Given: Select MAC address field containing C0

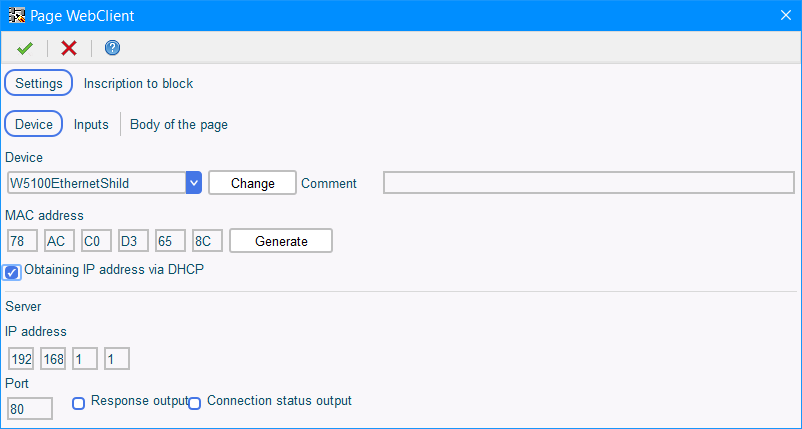Looking at the screenshot, I should click(96, 241).
